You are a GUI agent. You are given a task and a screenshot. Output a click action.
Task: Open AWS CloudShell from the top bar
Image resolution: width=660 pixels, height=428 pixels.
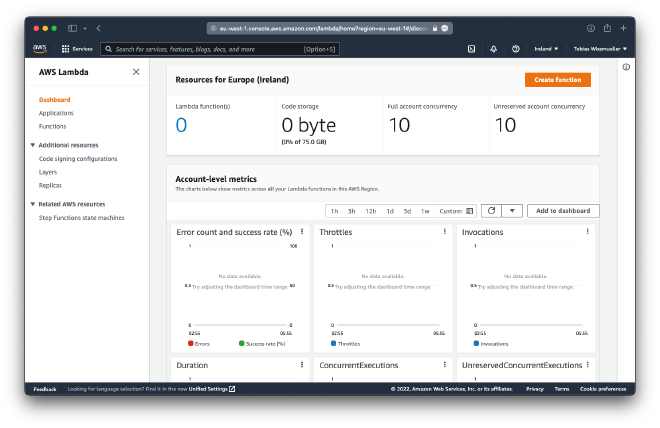[471, 48]
